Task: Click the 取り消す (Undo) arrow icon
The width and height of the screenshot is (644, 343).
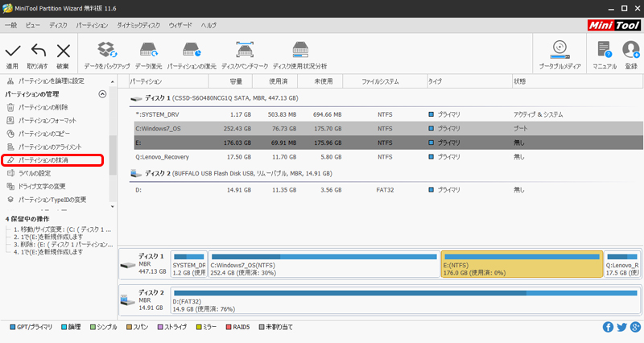Action: [39, 51]
